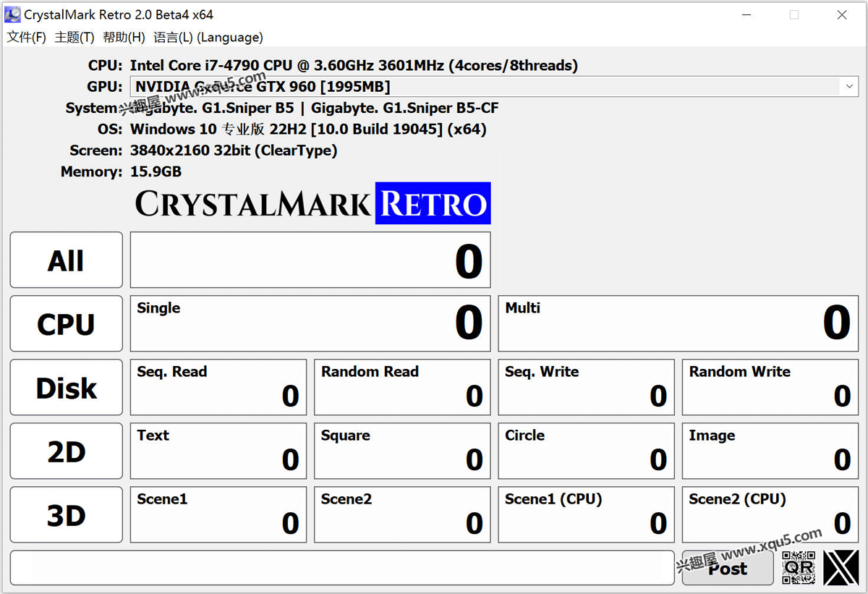Start the Disk benchmark
The width and height of the screenshot is (868, 594).
click(67, 388)
